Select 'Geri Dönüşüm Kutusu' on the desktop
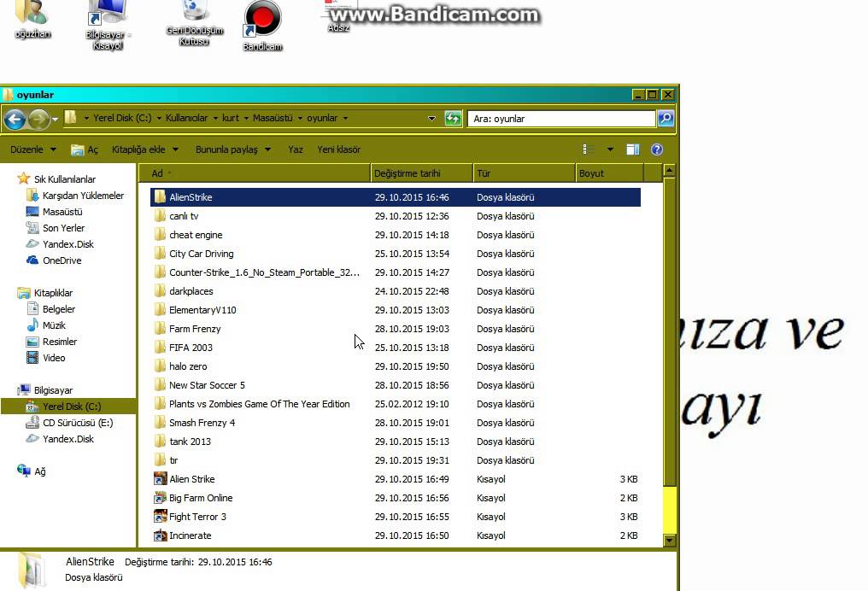The height and width of the screenshot is (591, 868). (194, 24)
